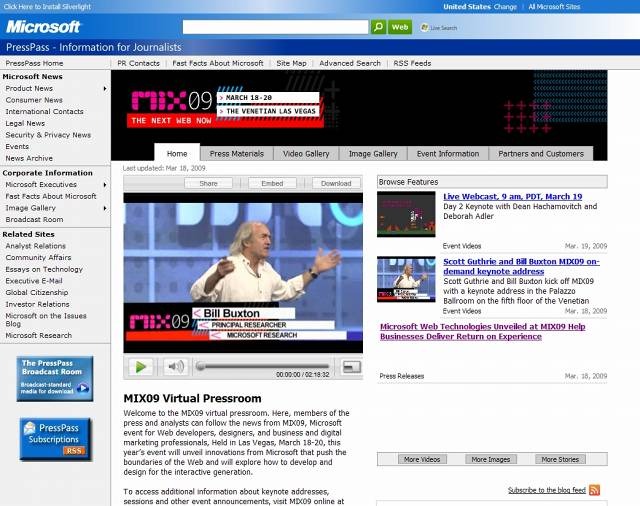Toggle the video full-screen icon
The image size is (640, 506).
point(351,367)
